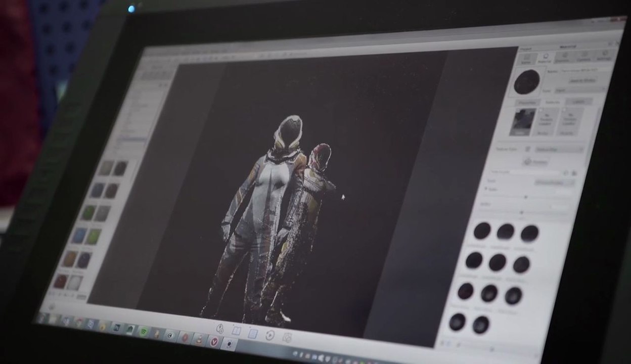Open the mapping type dropdown below filename

pyautogui.click(x=554, y=182)
